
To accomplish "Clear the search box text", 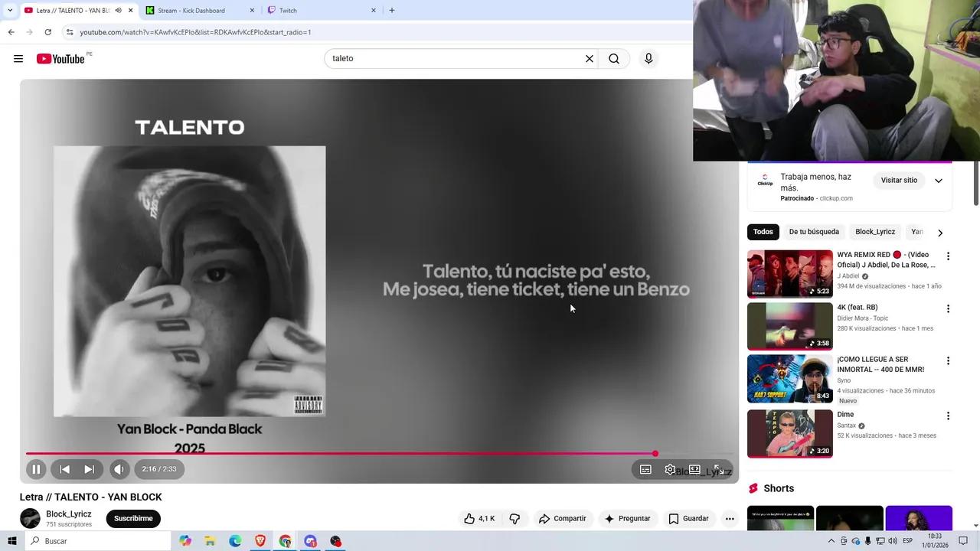I will 590,59.
